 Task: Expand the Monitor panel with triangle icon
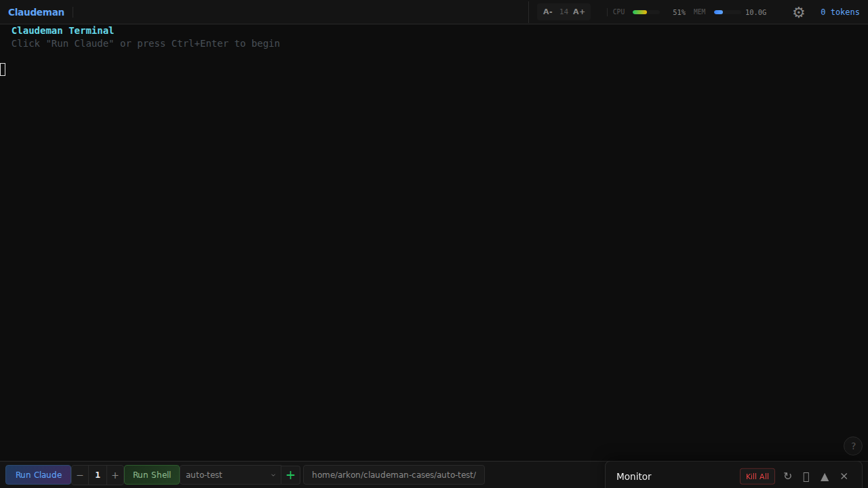pos(825,476)
